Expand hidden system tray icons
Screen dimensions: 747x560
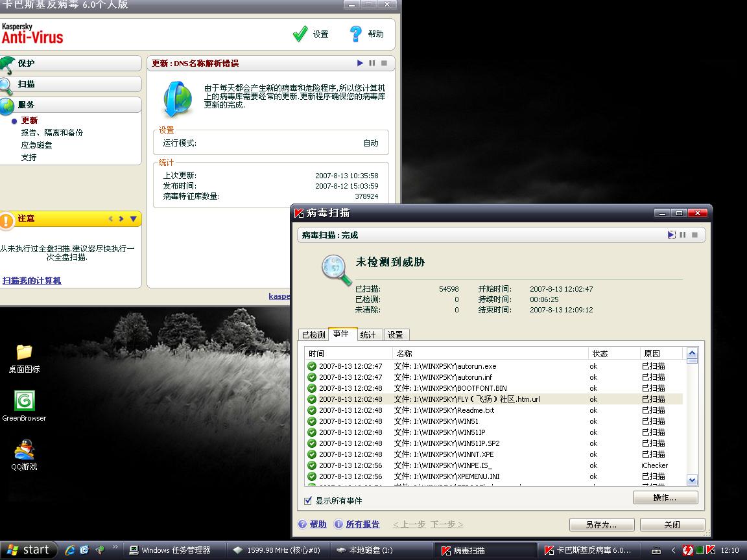coord(673,550)
